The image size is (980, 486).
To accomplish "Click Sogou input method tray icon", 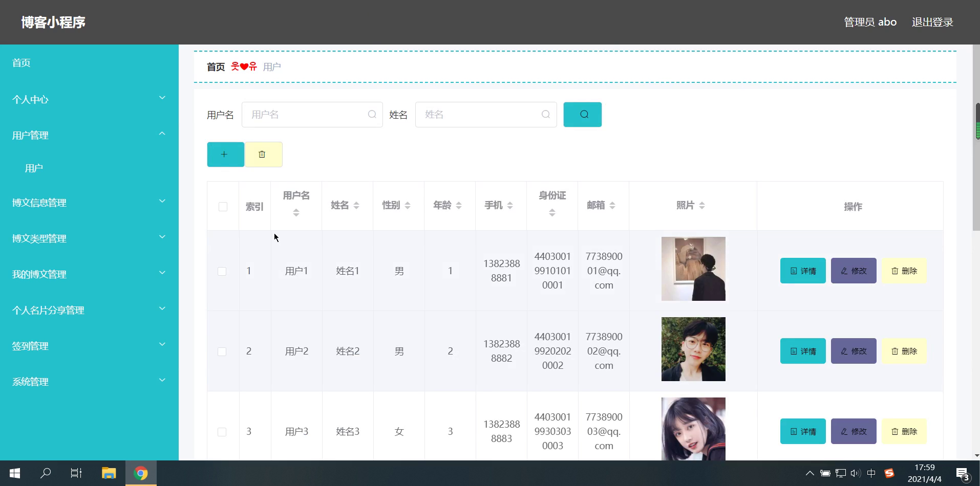I will click(889, 473).
